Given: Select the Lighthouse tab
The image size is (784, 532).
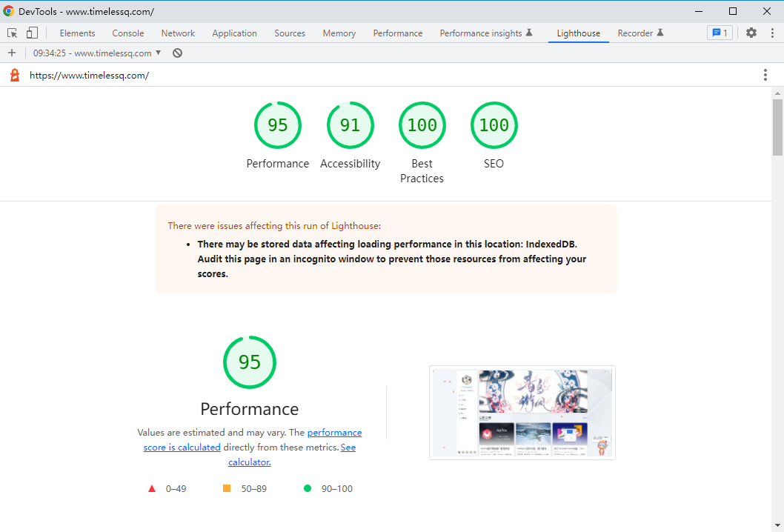Looking at the screenshot, I should (x=579, y=33).
